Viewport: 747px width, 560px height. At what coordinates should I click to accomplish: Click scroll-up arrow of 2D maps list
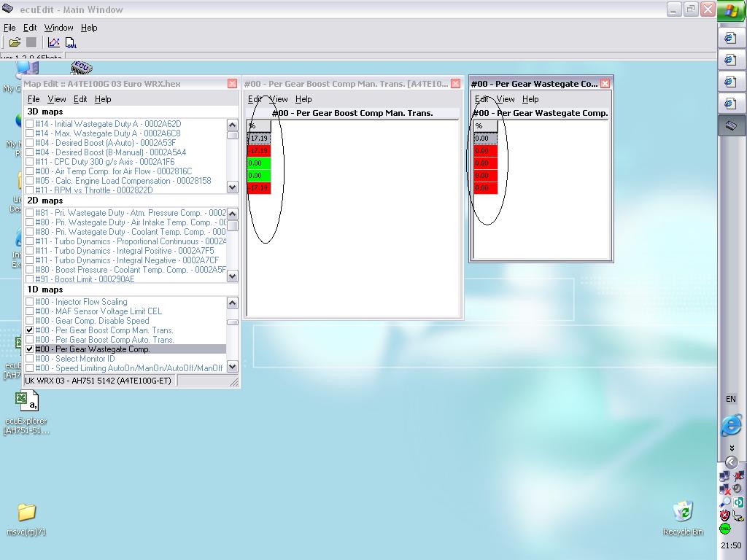pos(233,214)
